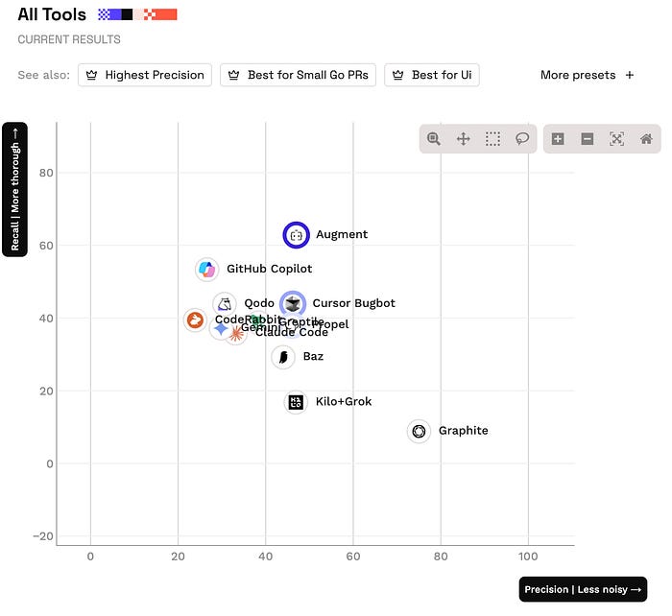Zoom in with the plus icon
The width and height of the screenshot is (672, 616).
tap(558, 139)
